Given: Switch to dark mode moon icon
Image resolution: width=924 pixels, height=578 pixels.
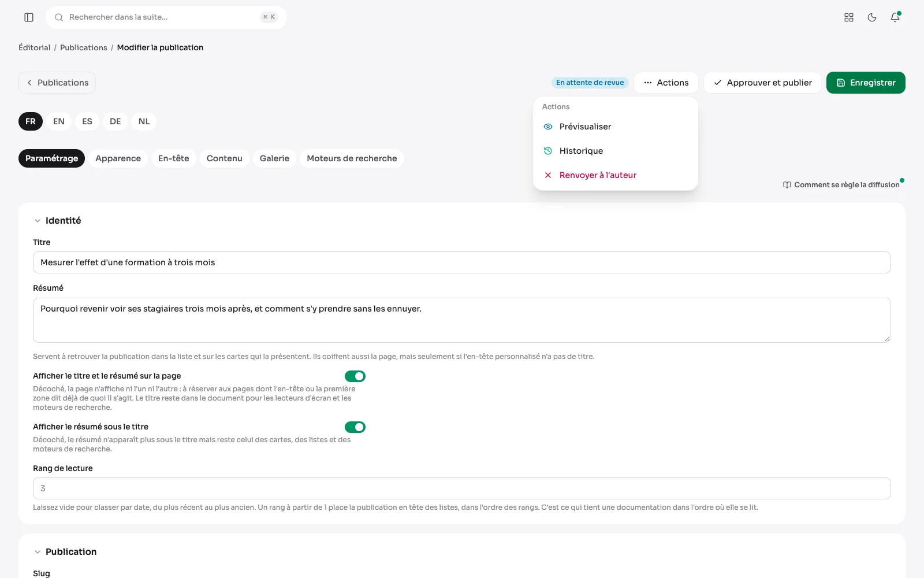Looking at the screenshot, I should click(872, 17).
